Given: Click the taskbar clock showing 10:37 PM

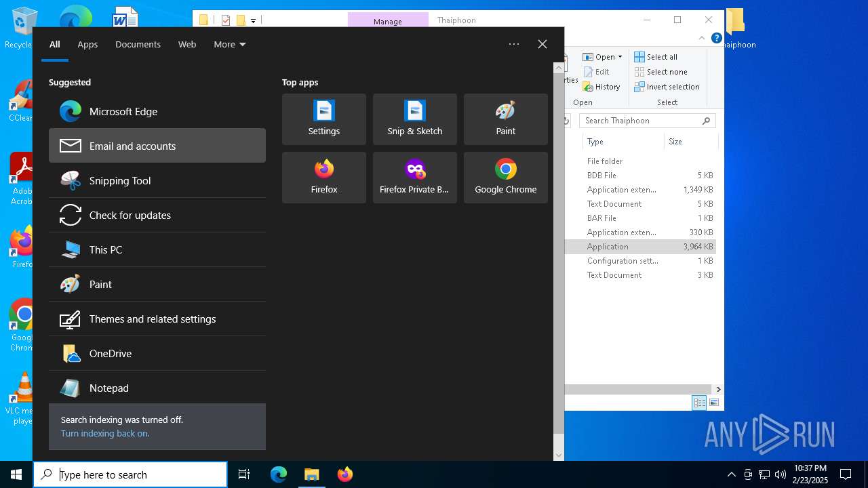Looking at the screenshot, I should point(810,474).
